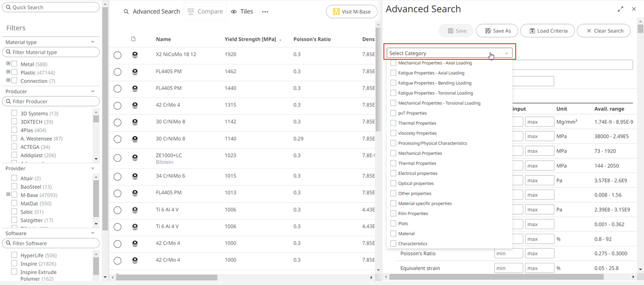Switch to the Tiles view
644x285 pixels.
(242, 12)
